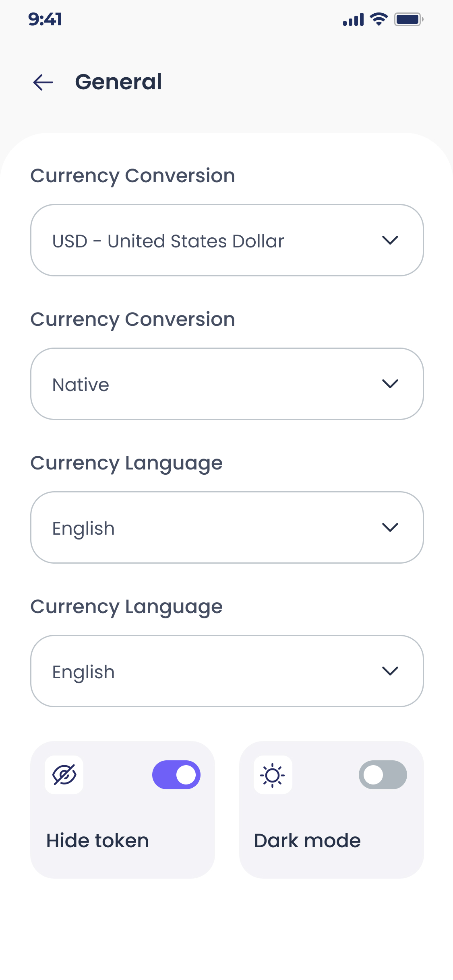
Task: Click the chevron in the USD currency field
Action: click(x=390, y=240)
